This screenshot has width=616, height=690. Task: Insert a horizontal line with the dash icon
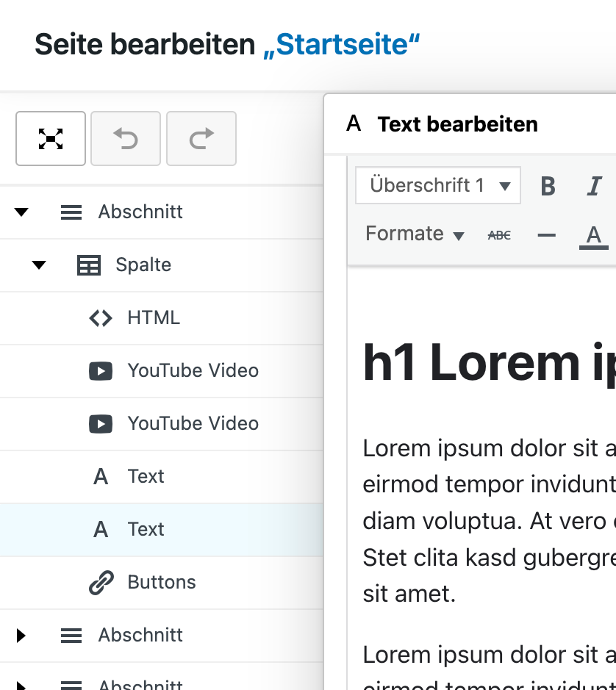(x=546, y=235)
